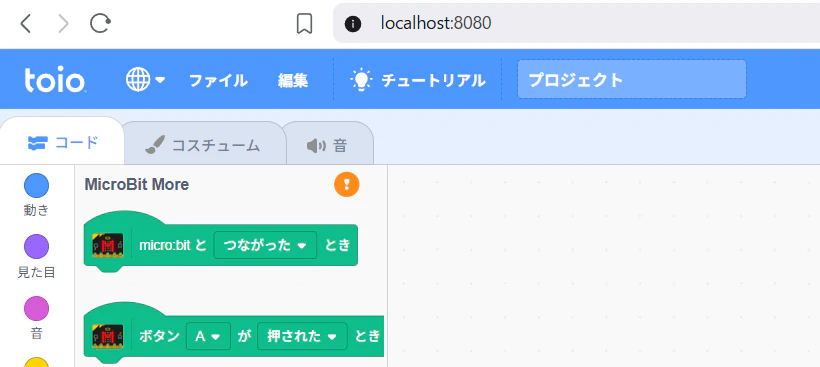Focus the プロジェクト title field
Image resolution: width=820 pixels, height=367 pixels.
(x=632, y=79)
